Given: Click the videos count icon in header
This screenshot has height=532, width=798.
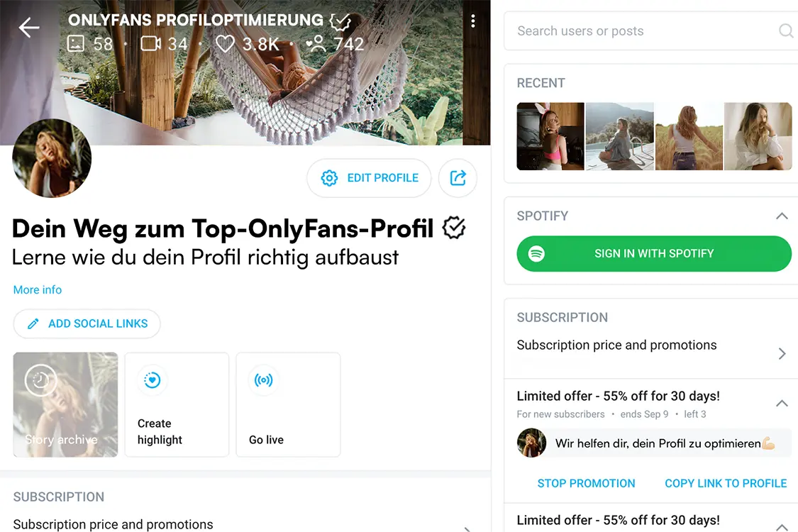Looking at the screenshot, I should (x=150, y=44).
